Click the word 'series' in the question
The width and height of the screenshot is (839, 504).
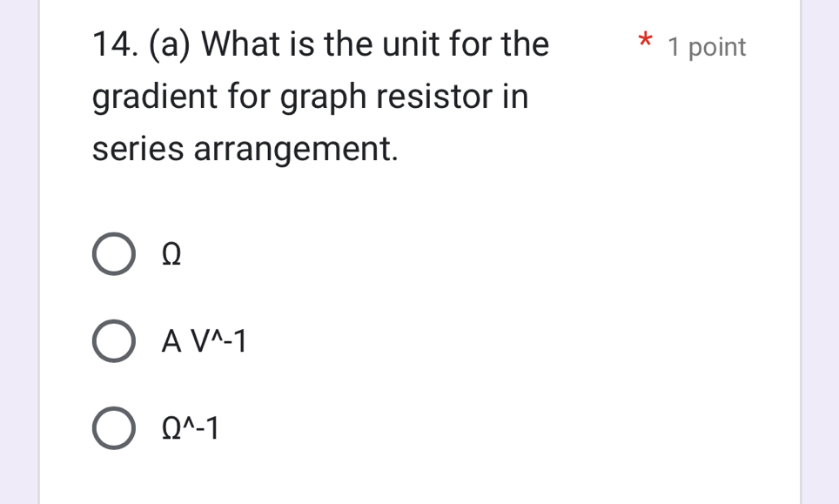(x=138, y=149)
